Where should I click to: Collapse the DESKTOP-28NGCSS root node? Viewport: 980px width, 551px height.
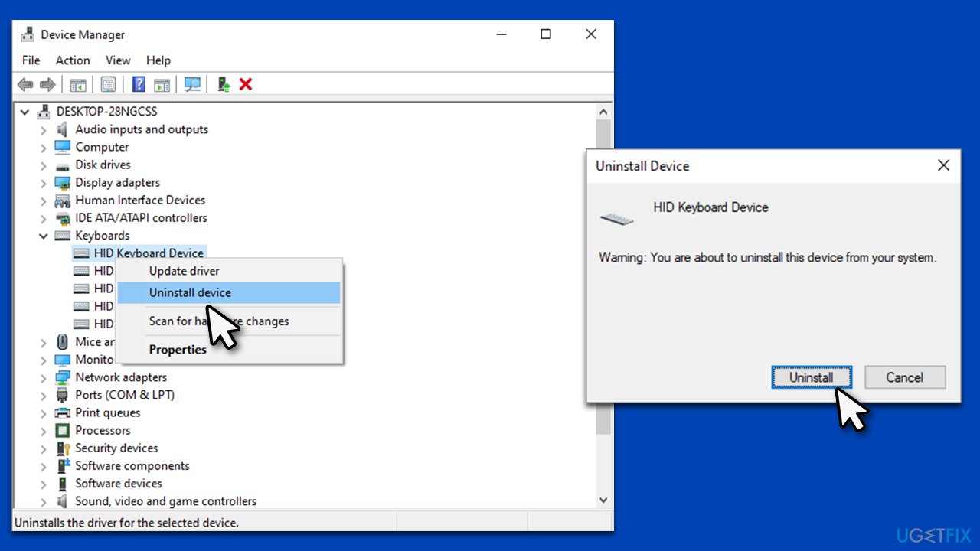pos(24,111)
